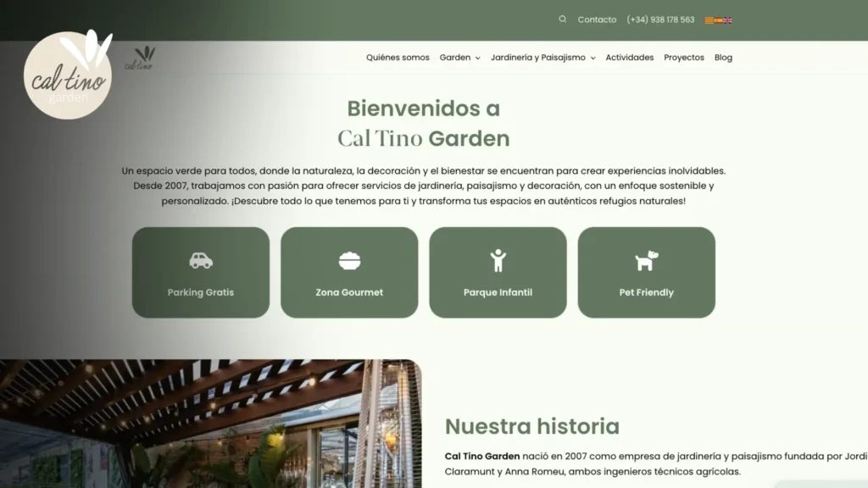
Task: Choose the UK flag for English
Action: point(728,19)
